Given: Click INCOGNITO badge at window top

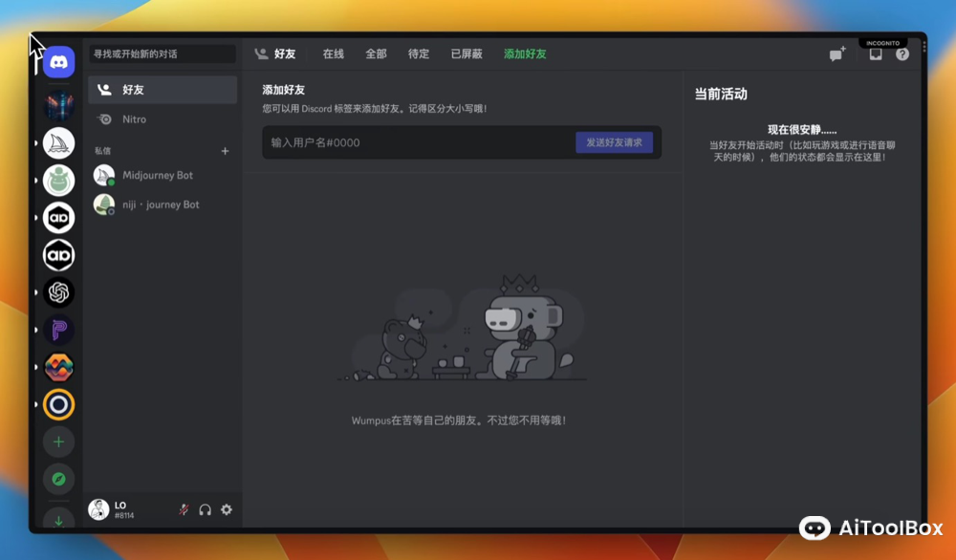Looking at the screenshot, I should click(x=882, y=43).
